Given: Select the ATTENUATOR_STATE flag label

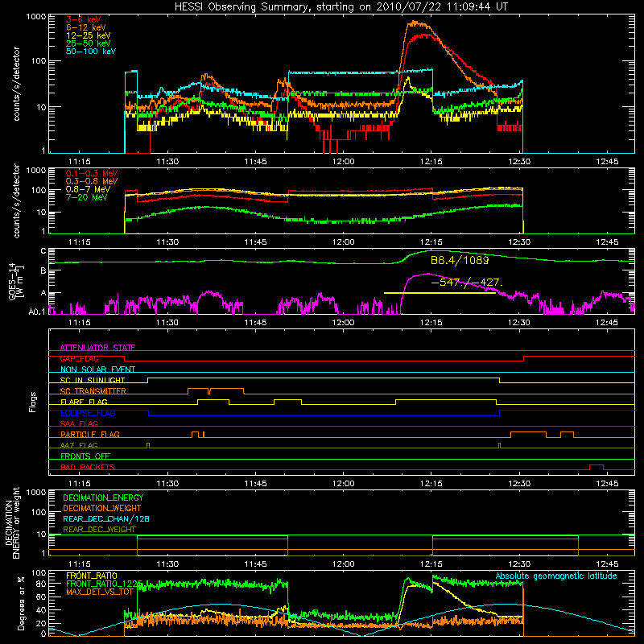Looking at the screenshot, I should 97,348.
